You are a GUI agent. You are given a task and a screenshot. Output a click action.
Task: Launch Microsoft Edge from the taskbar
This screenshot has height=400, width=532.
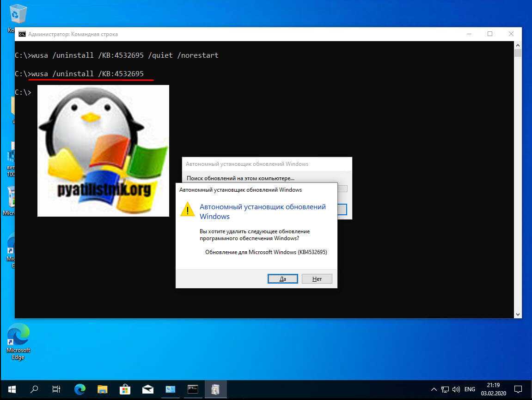pos(79,389)
